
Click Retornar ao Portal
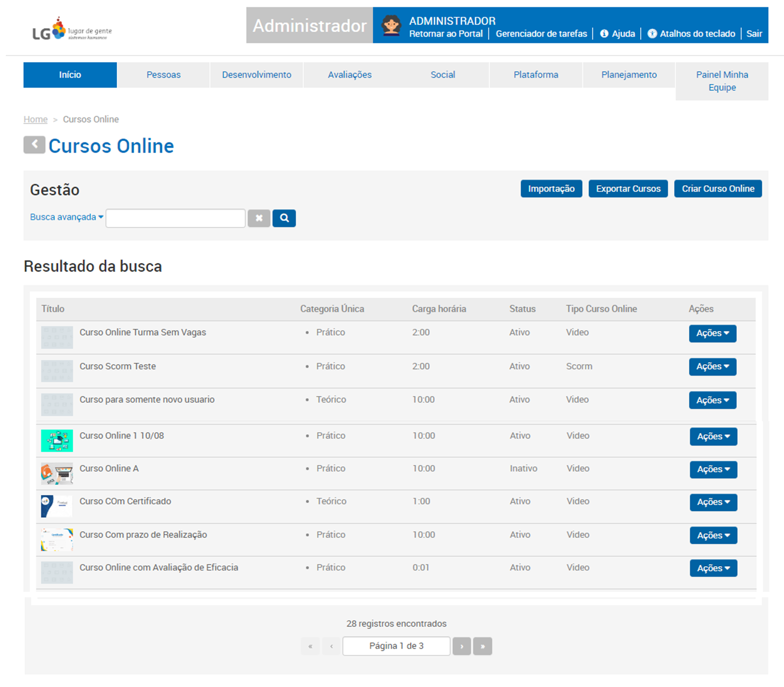point(446,33)
